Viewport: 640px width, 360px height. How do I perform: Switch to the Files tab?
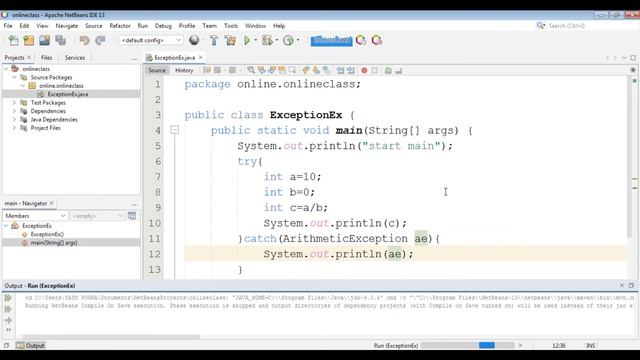47,58
